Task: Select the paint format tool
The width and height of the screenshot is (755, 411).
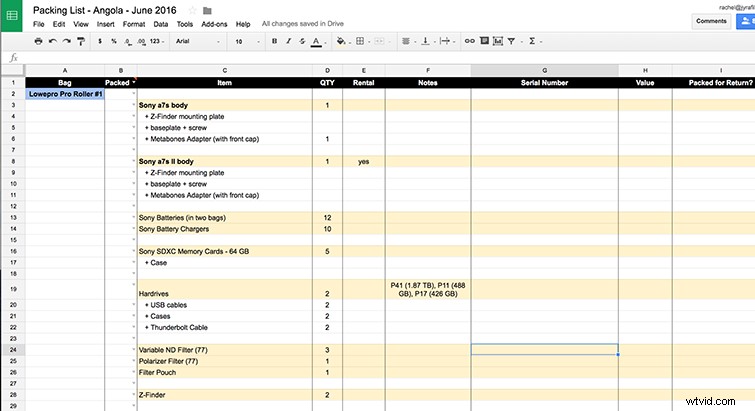Action: (x=80, y=42)
